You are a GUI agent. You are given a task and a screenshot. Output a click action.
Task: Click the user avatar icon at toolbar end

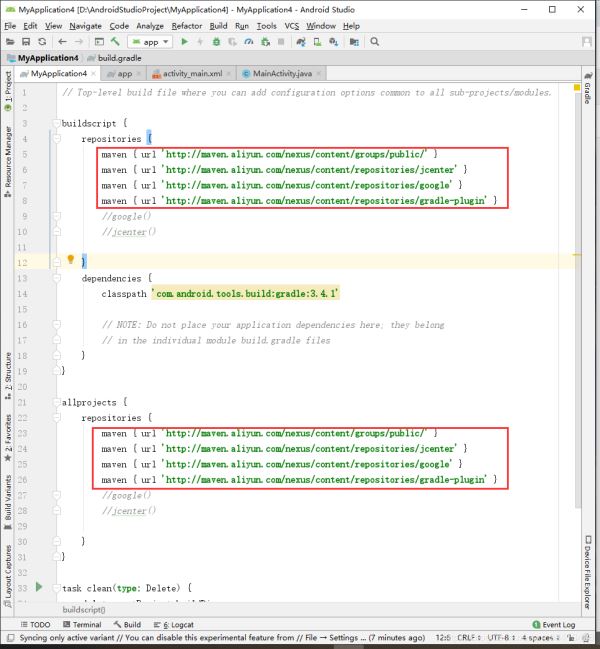tap(587, 42)
